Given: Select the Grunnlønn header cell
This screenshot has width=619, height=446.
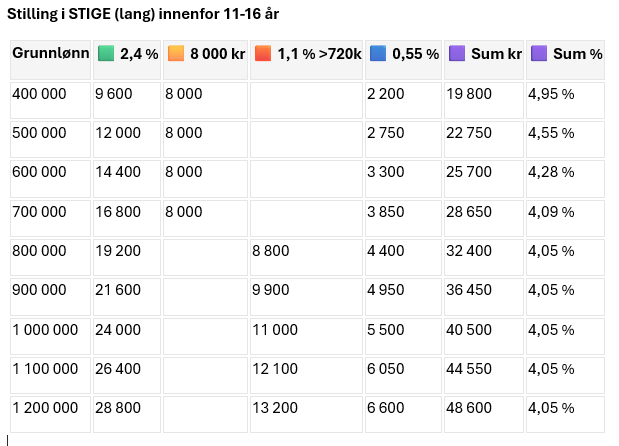Looking at the screenshot, I should pyautogui.click(x=51, y=60).
